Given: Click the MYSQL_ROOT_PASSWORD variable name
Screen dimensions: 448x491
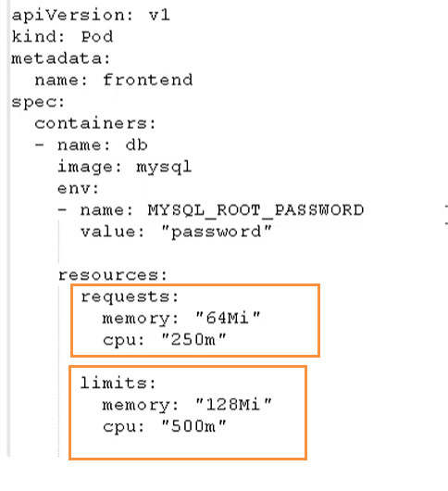Looking at the screenshot, I should point(255,210).
